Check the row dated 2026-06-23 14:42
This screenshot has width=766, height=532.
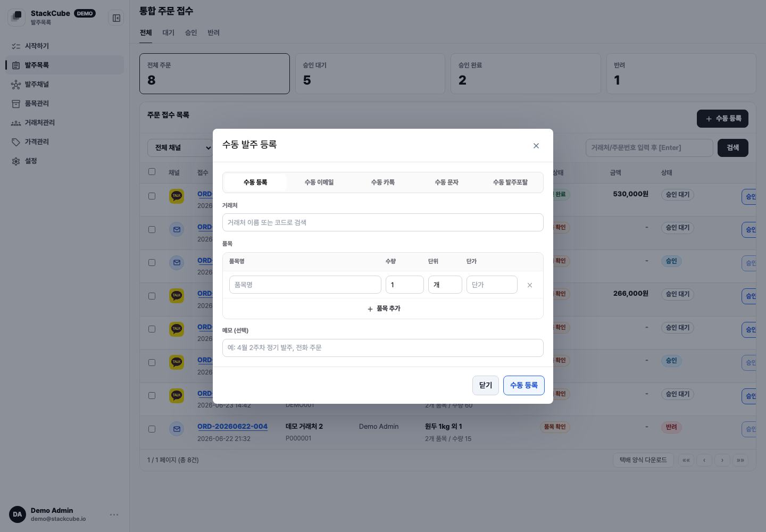tap(152, 396)
